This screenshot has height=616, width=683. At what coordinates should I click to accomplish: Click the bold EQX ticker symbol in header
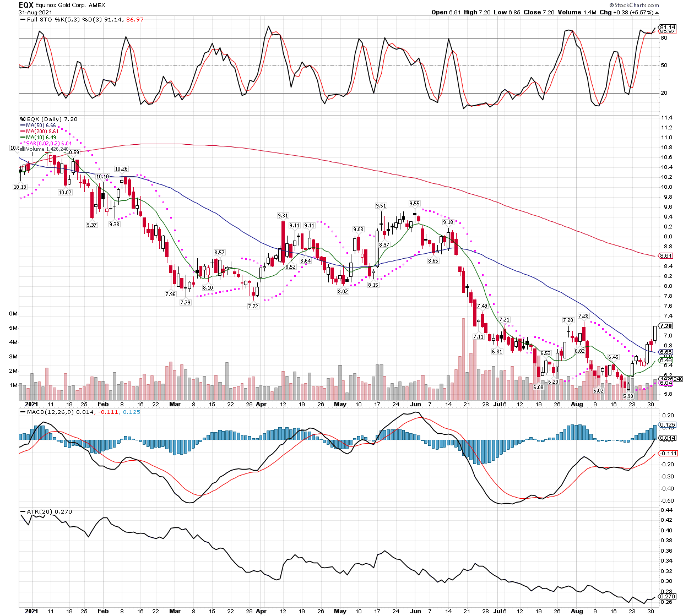coord(25,5)
